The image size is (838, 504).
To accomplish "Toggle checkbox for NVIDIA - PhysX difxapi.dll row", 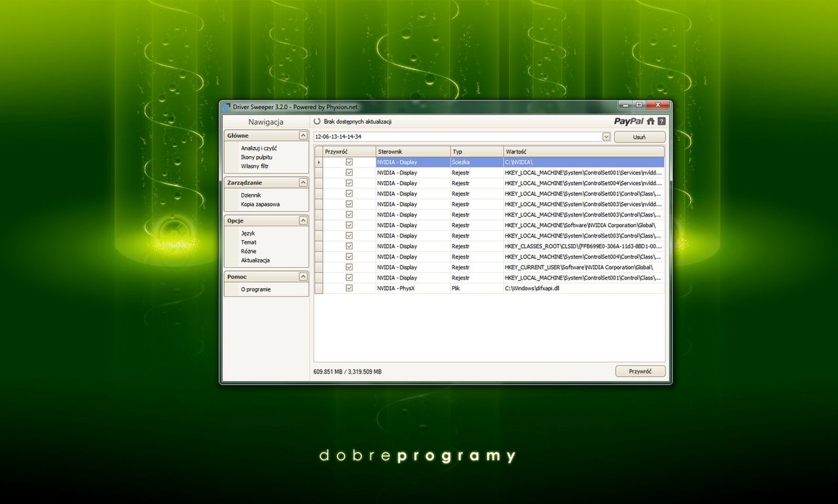I will coord(349,288).
